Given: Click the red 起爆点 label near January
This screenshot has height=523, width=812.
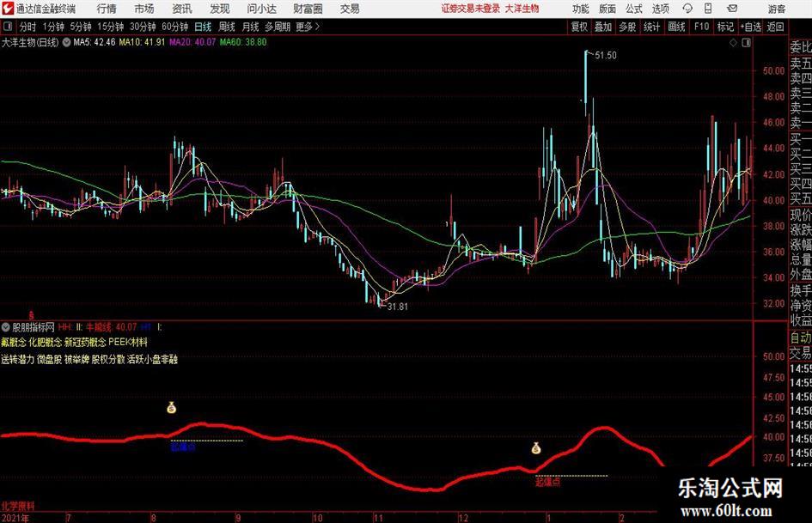Looking at the screenshot, I should coord(548,482).
